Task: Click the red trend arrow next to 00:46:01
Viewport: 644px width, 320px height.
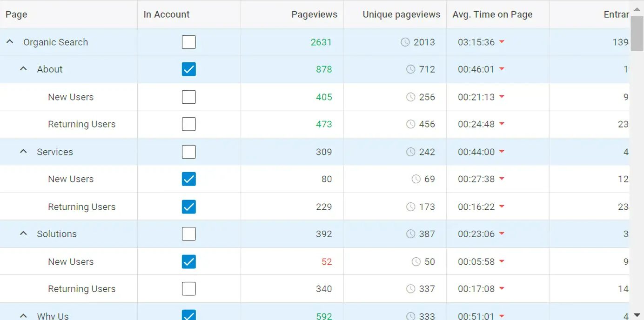Action: pos(502,69)
